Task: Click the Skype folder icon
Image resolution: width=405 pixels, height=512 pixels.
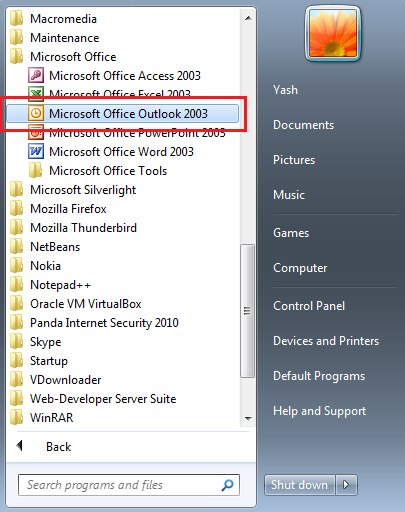Action: click(x=17, y=342)
